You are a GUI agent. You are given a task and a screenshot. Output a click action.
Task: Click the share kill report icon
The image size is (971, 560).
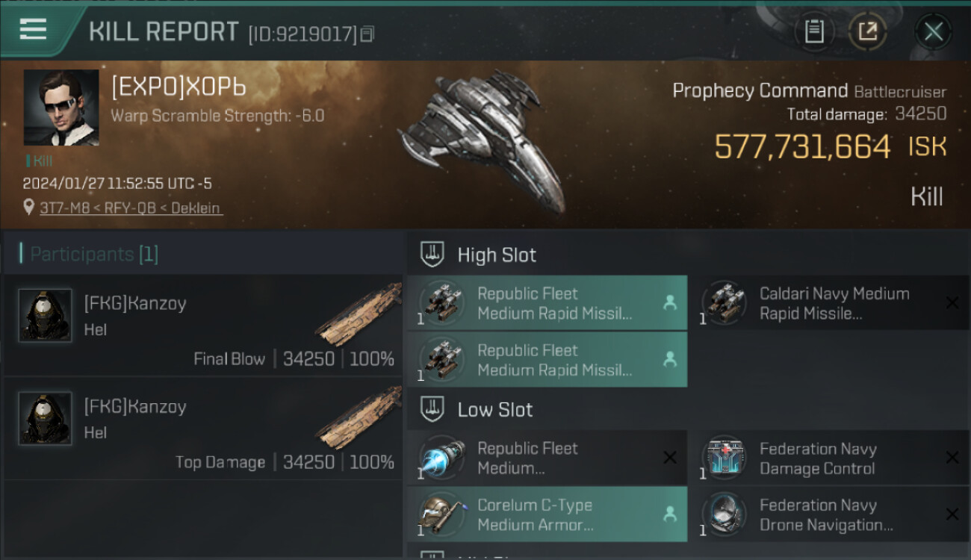pyautogui.click(x=867, y=31)
